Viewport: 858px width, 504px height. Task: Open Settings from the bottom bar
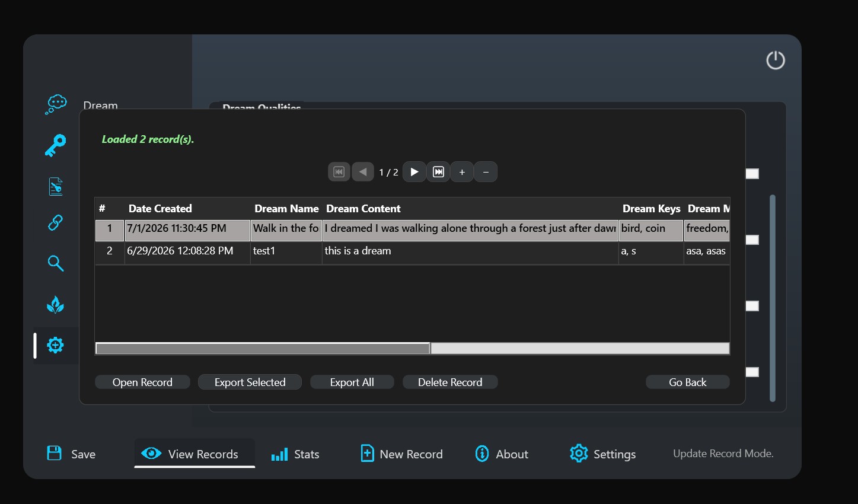tap(602, 454)
